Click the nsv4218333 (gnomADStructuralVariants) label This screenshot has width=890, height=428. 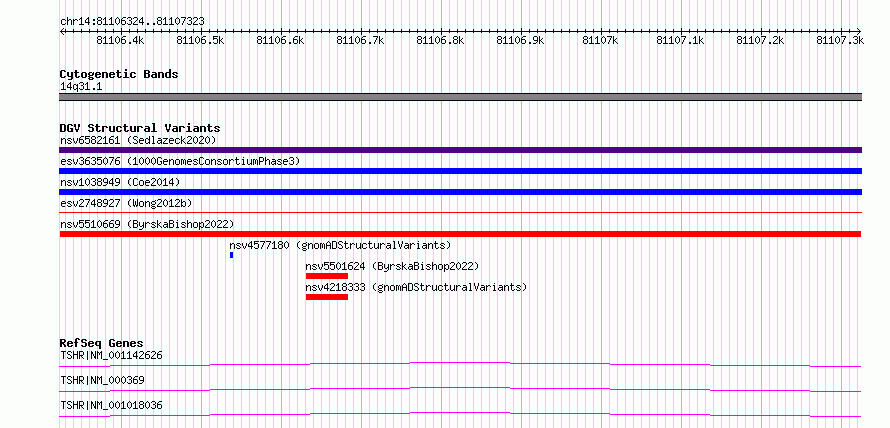tap(416, 287)
